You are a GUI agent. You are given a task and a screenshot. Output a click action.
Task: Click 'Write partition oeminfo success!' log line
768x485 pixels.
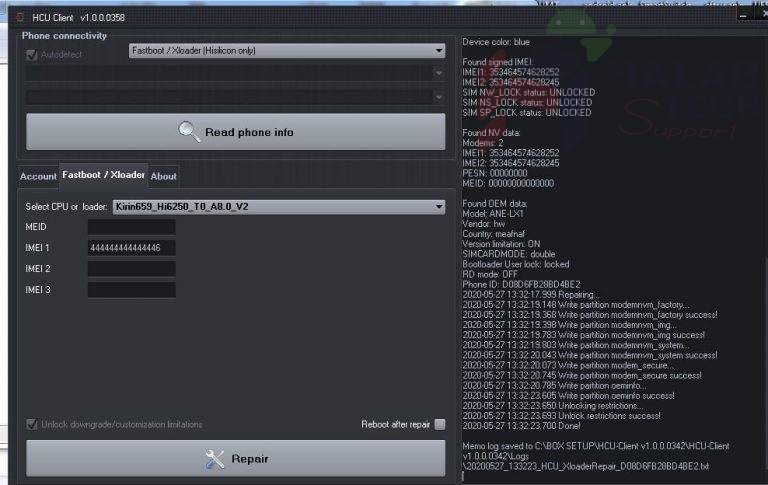click(568, 395)
